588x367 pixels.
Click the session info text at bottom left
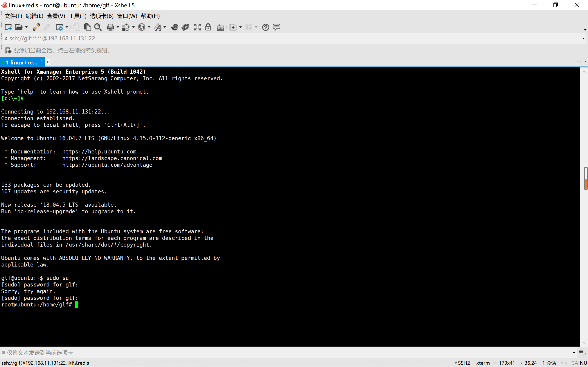45,363
